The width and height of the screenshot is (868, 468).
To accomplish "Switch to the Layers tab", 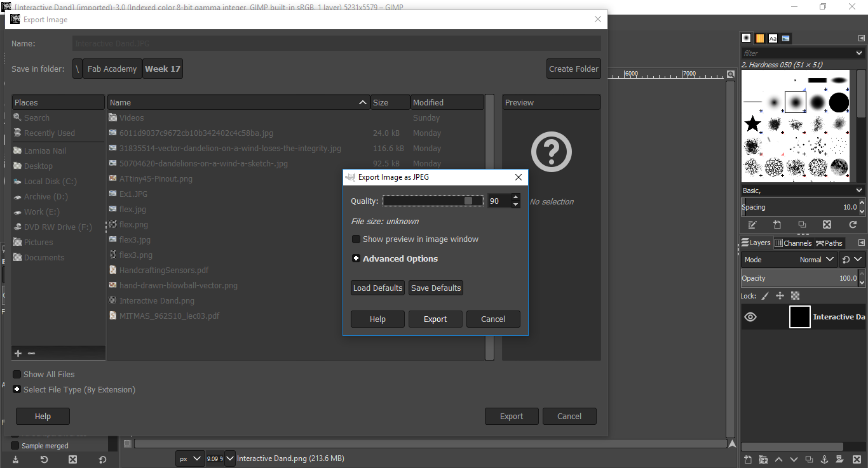I will (x=756, y=243).
